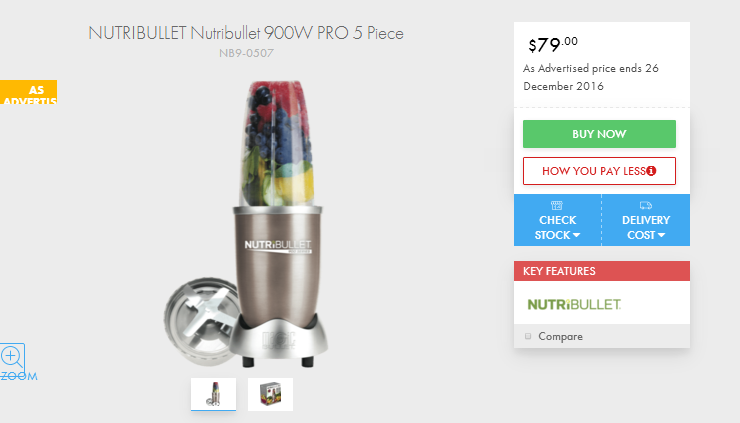Viewport: 740px width, 423px height.
Task: Click the zoom magnifier icon
Action: coord(12,356)
